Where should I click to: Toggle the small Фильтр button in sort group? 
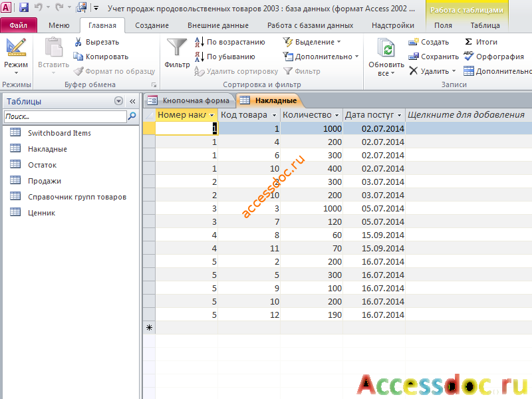[302, 71]
